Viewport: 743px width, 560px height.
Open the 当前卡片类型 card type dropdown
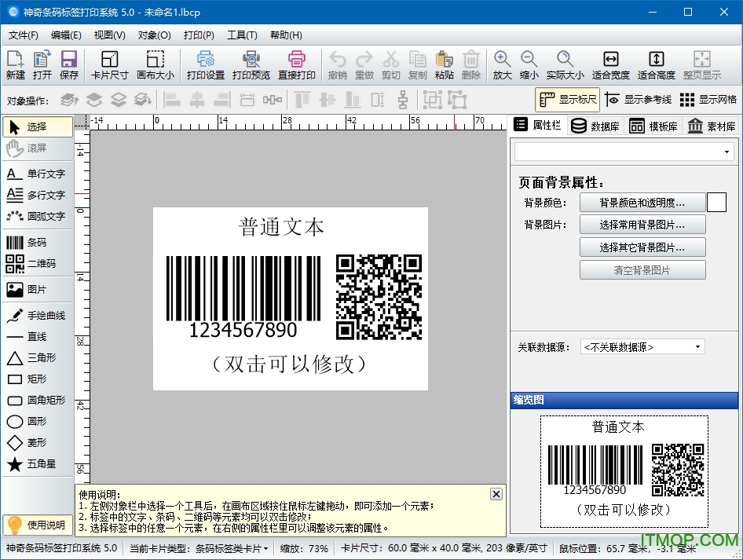tap(231, 548)
